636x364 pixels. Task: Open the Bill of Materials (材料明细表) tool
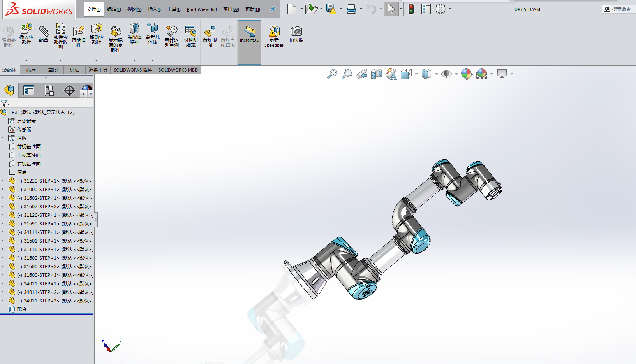(x=190, y=36)
